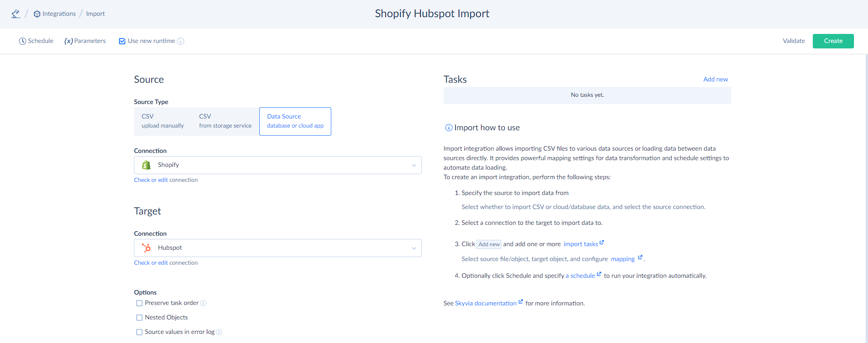Click the Hubspot logo in target connection
The image size is (868, 343).
146,248
